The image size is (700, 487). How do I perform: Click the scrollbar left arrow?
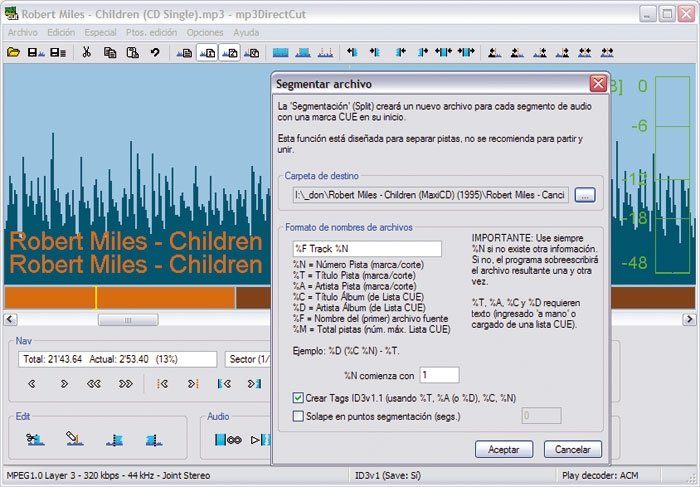(10, 320)
